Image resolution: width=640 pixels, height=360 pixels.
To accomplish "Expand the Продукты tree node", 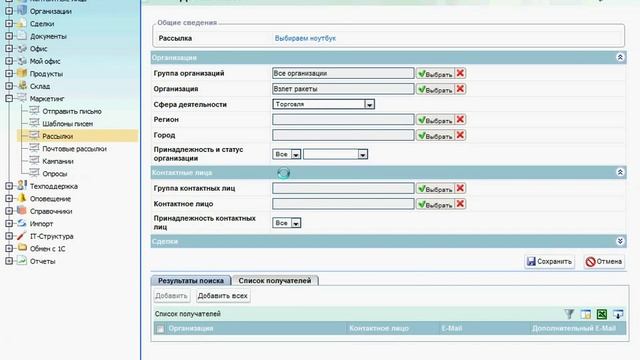I will coord(9,73).
